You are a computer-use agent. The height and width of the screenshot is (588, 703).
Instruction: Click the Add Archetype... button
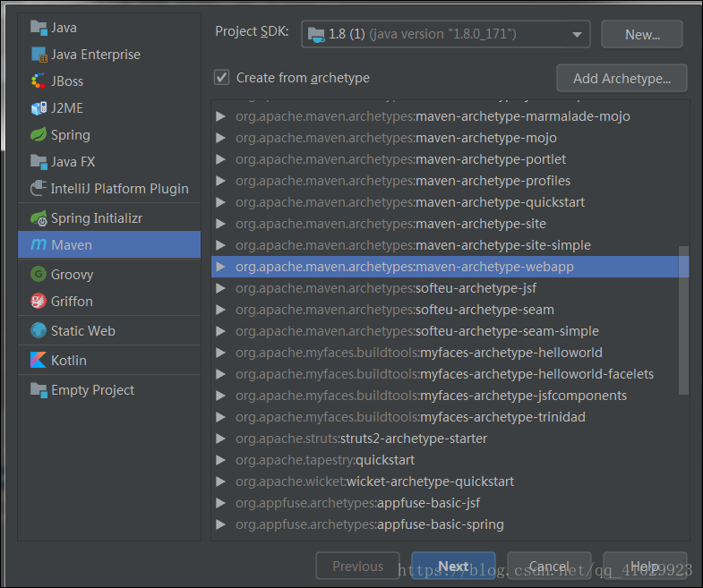pyautogui.click(x=622, y=78)
